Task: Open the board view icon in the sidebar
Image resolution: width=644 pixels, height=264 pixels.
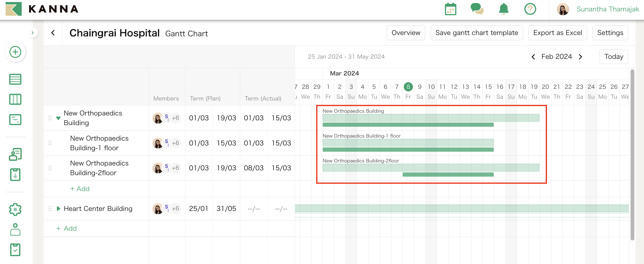Action: (x=15, y=99)
